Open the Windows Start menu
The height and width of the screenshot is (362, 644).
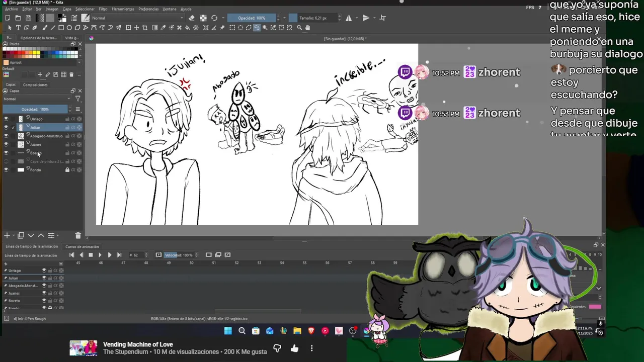(x=228, y=331)
